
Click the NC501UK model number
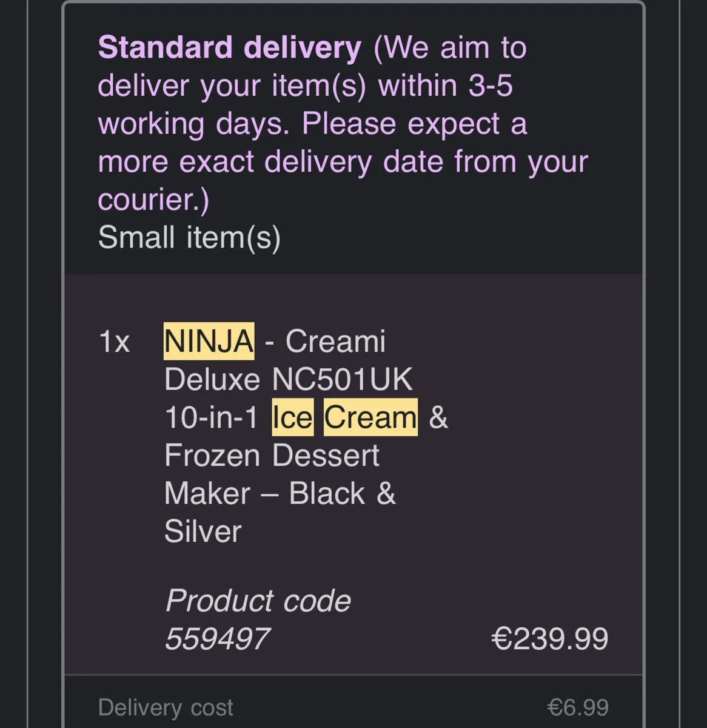(x=342, y=380)
